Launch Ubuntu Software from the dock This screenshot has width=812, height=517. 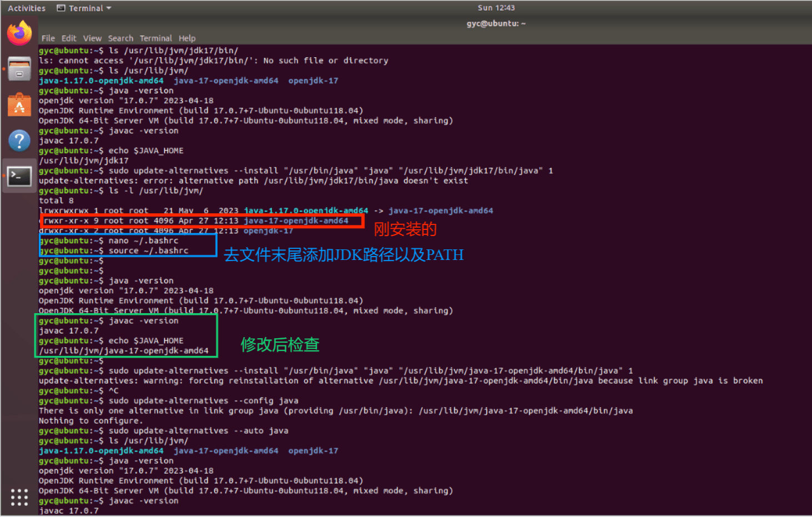click(x=19, y=104)
